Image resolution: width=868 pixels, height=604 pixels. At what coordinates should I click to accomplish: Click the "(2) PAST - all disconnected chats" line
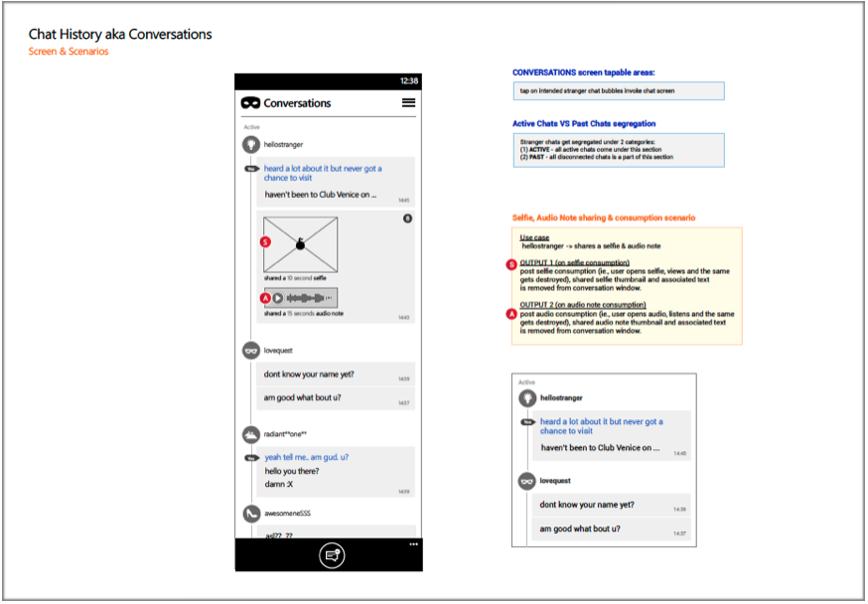(x=596, y=157)
